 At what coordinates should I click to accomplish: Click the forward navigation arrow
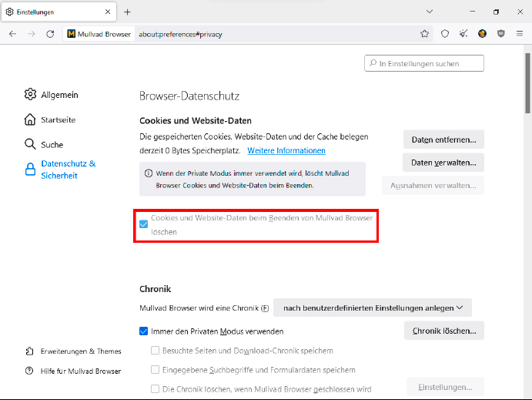[32, 34]
